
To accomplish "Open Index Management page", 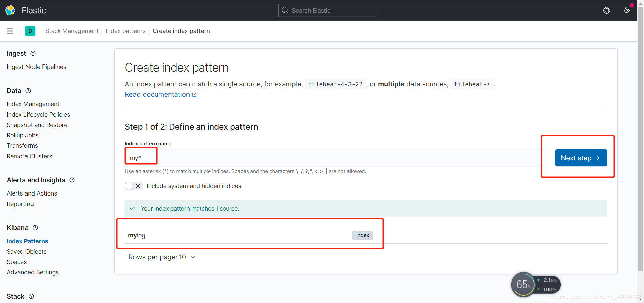I will click(x=33, y=104).
